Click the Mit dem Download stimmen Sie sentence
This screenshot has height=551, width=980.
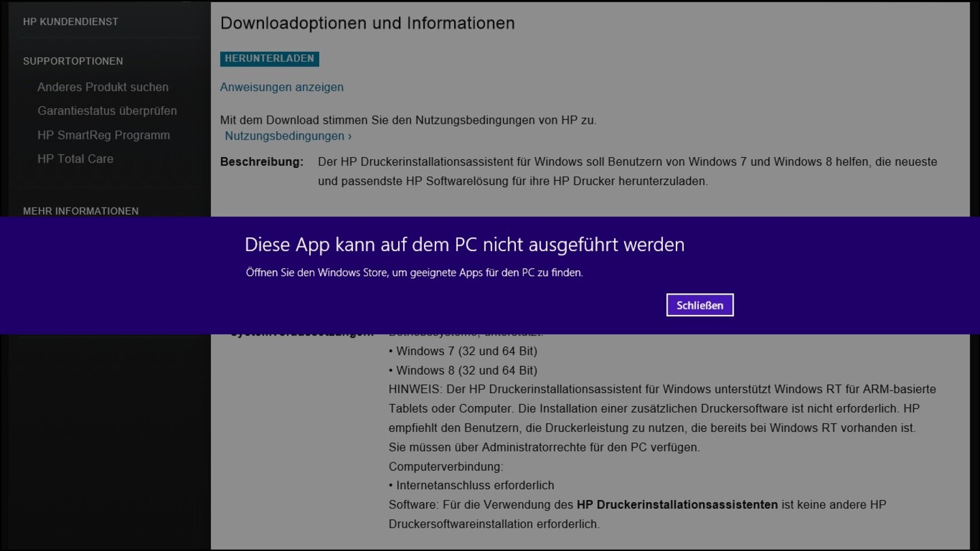point(408,120)
